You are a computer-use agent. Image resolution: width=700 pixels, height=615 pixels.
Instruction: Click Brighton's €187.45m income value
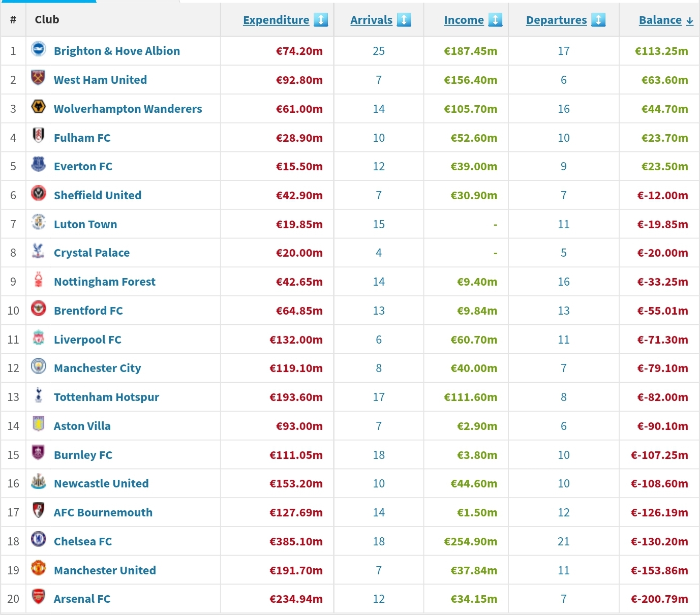[471, 51]
